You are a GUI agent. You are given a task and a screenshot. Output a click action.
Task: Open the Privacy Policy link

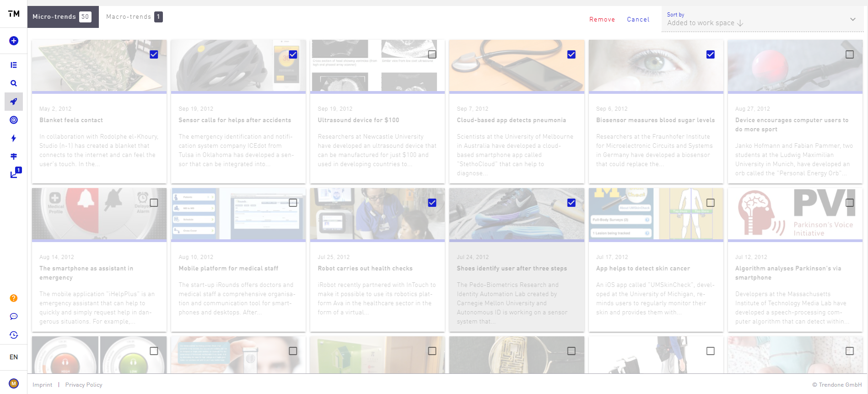pyautogui.click(x=84, y=385)
